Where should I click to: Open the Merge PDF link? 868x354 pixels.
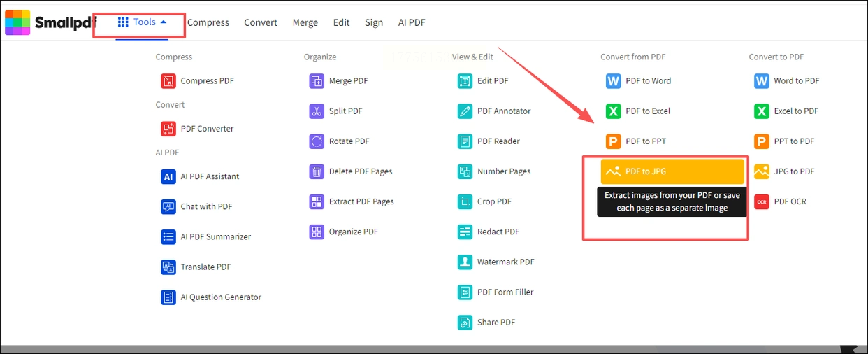coord(349,81)
